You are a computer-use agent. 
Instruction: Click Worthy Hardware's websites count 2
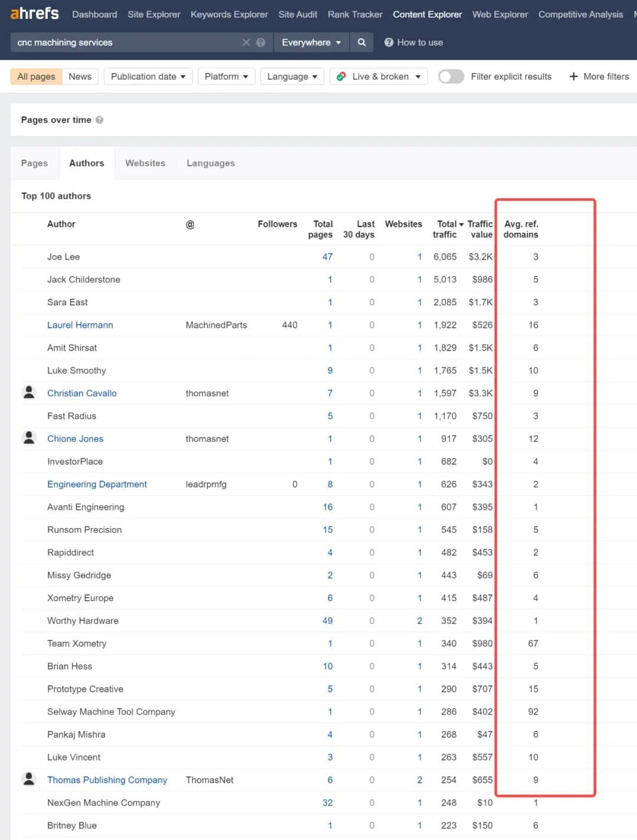[x=419, y=621]
